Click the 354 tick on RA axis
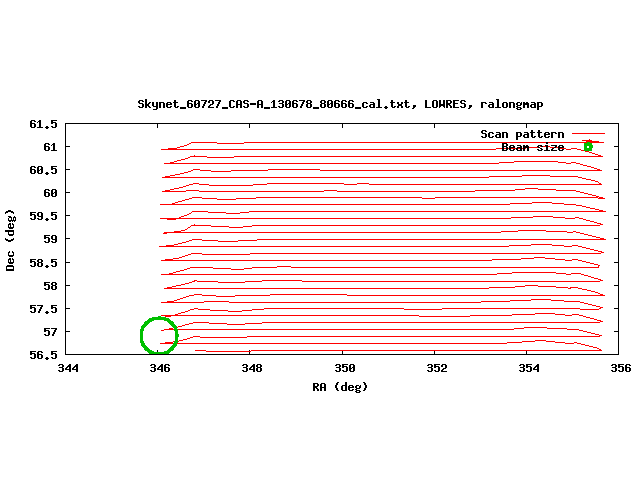Screen dimensions: 640x480 tap(528, 368)
